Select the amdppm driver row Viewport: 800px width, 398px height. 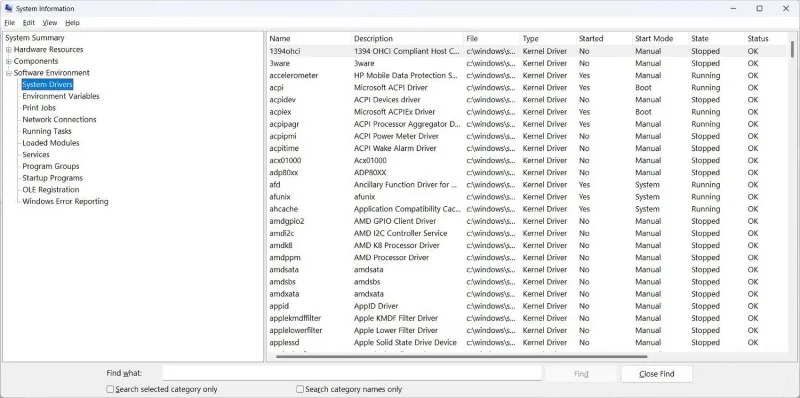pos(527,258)
